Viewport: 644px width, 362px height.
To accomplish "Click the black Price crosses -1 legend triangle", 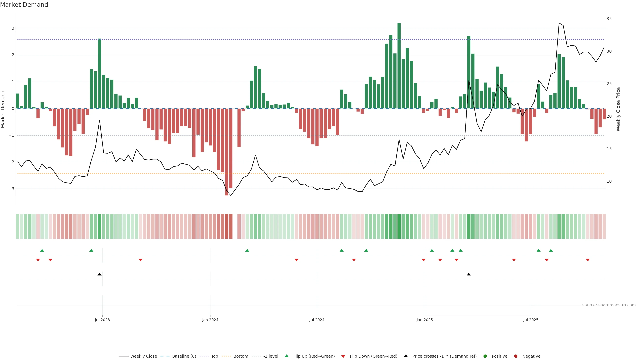I will pos(406,356).
